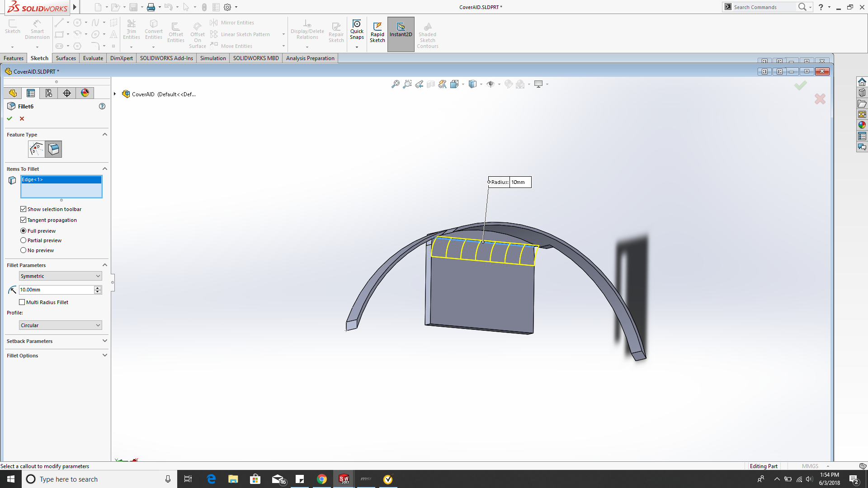Viewport: 868px width, 488px height.
Task: Uncheck Show selection toolbar
Action: pyautogui.click(x=23, y=209)
